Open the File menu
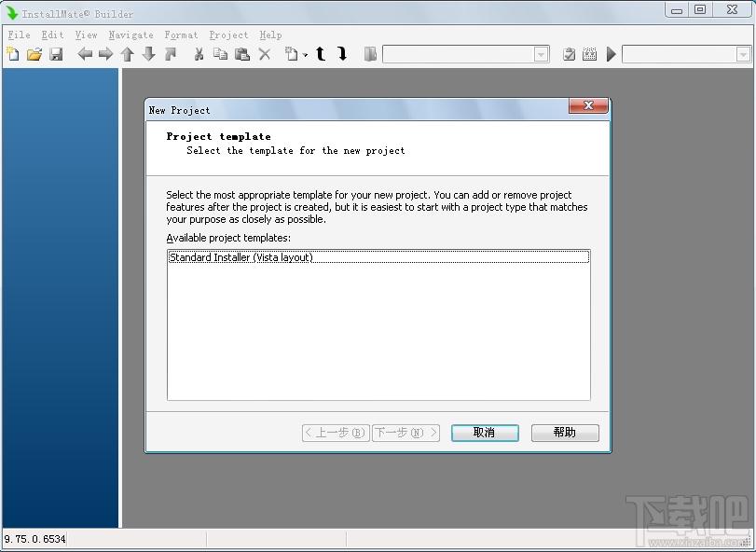Image resolution: width=756 pixels, height=552 pixels. 20,34
